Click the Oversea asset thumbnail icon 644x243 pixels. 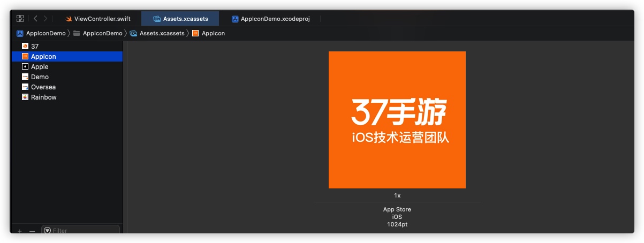click(25, 87)
